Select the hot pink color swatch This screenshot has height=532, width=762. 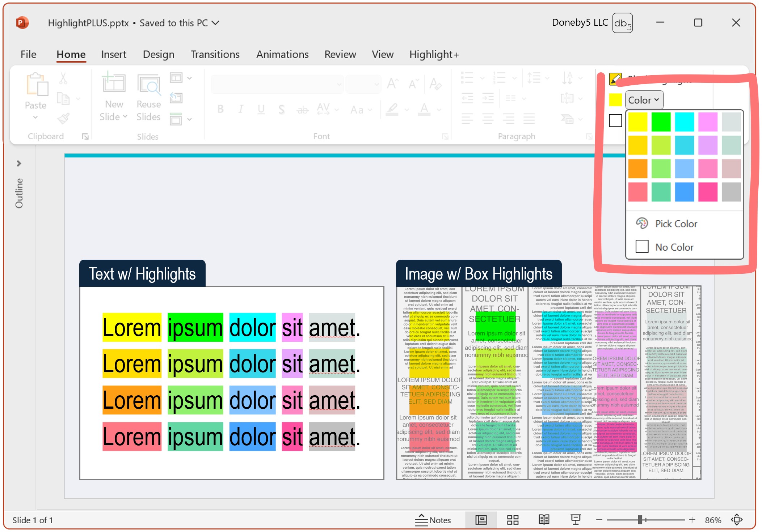click(708, 192)
